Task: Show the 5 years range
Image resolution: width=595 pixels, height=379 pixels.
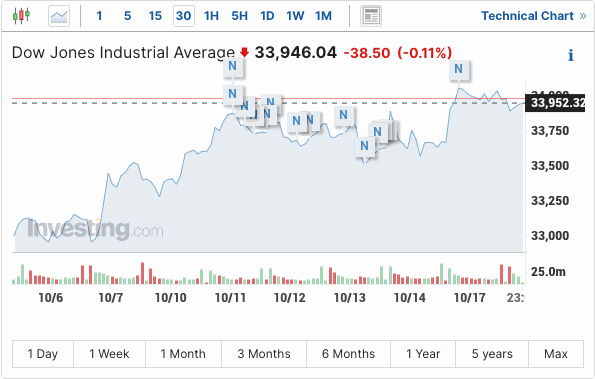Action: click(x=492, y=354)
